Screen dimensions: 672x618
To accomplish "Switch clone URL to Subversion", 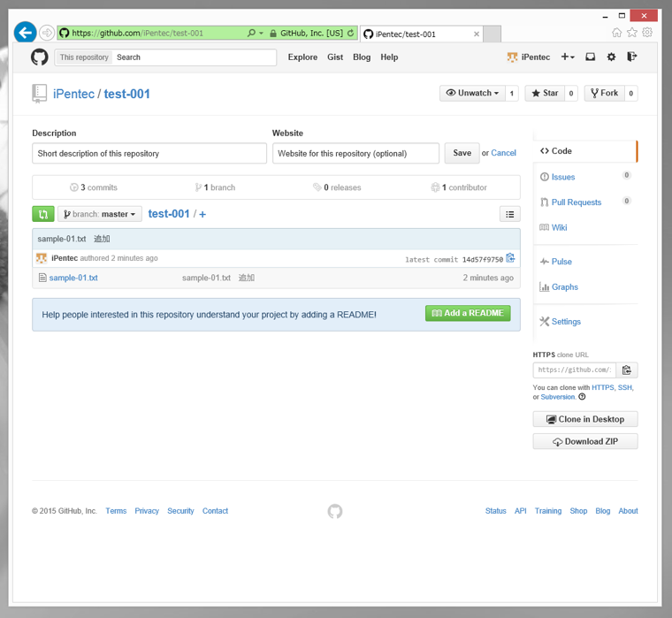I will pyautogui.click(x=558, y=397).
